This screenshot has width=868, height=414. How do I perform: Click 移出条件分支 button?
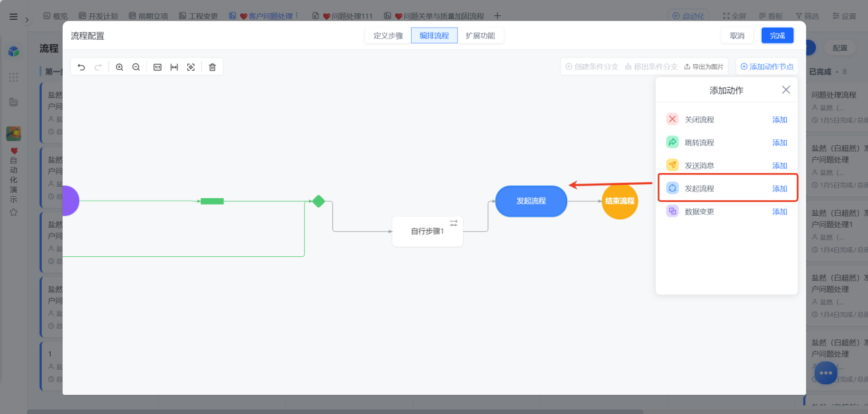651,67
